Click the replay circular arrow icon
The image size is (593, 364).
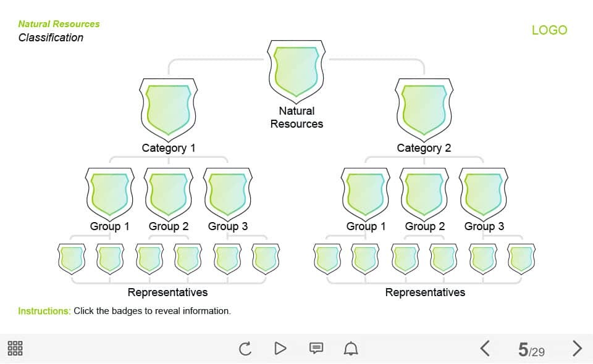pos(245,348)
